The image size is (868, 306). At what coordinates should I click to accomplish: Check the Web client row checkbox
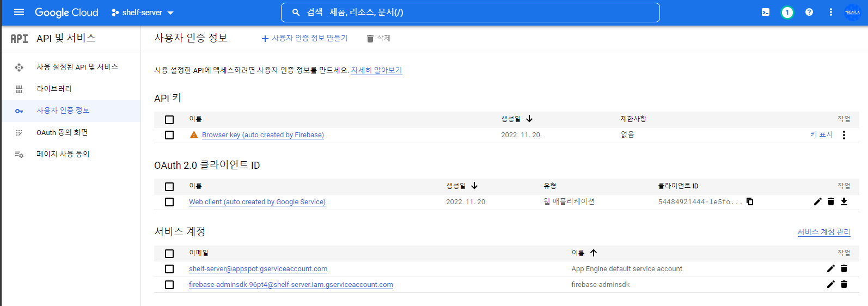coord(169,202)
